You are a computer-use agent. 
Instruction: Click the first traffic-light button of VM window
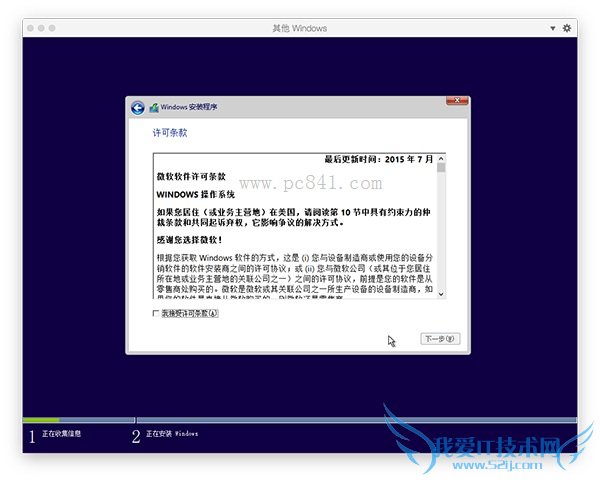coord(31,28)
